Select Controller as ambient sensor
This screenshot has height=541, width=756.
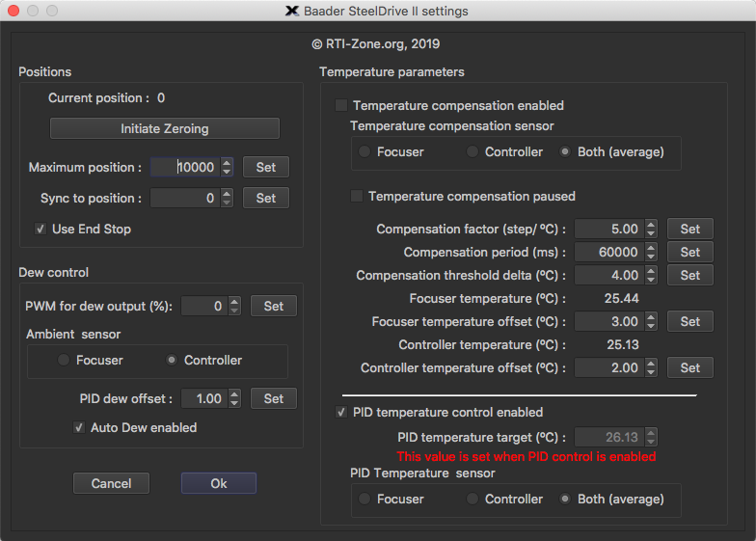tap(172, 361)
